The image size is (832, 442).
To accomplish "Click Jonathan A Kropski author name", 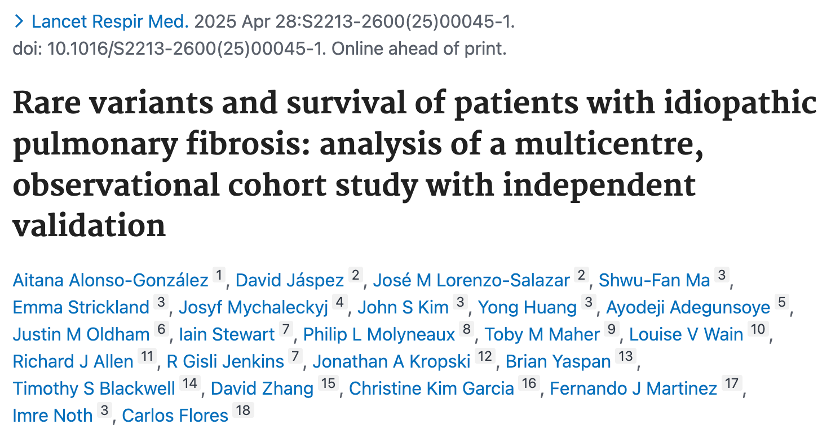I will (x=391, y=361).
